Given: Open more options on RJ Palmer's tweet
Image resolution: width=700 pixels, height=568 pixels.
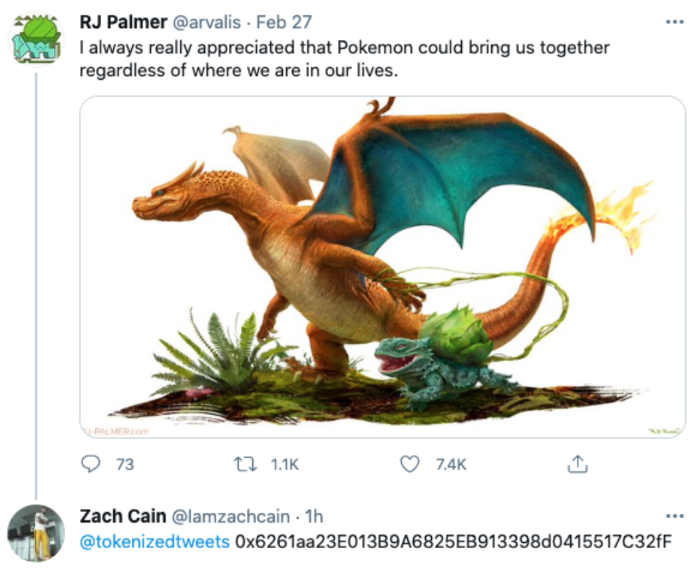Looking at the screenshot, I should pos(673,22).
